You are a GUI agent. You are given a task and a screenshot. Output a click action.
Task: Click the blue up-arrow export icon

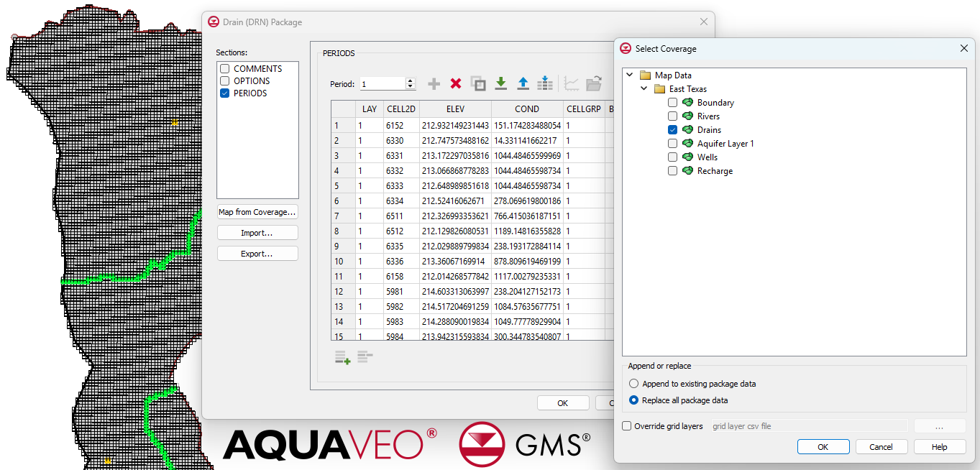point(523,84)
